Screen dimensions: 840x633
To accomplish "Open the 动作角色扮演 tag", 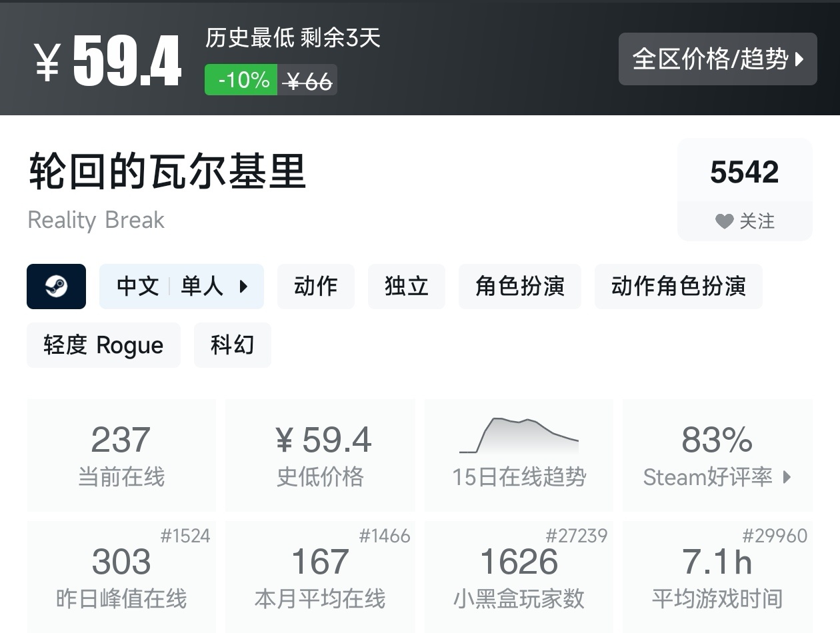I will [678, 287].
